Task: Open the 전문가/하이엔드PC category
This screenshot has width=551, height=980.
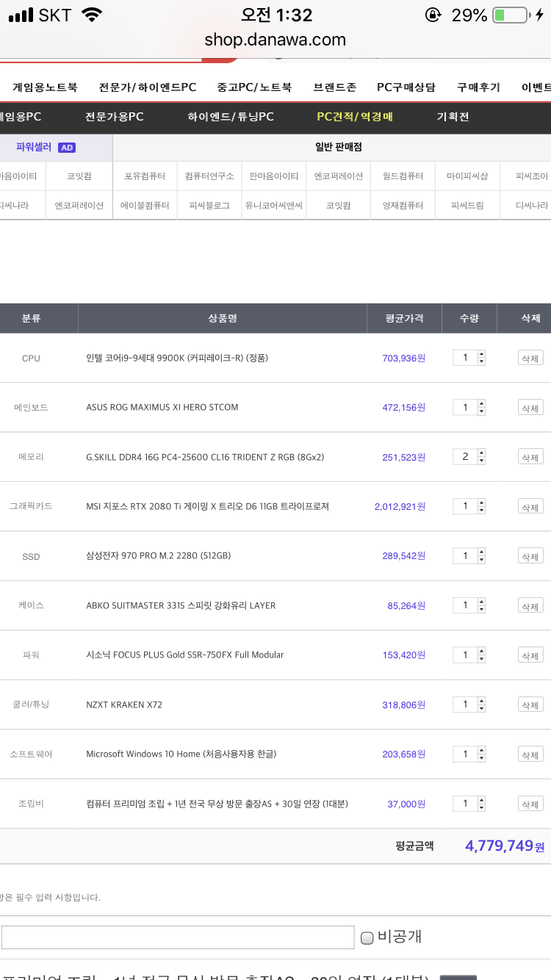Action: click(148, 87)
